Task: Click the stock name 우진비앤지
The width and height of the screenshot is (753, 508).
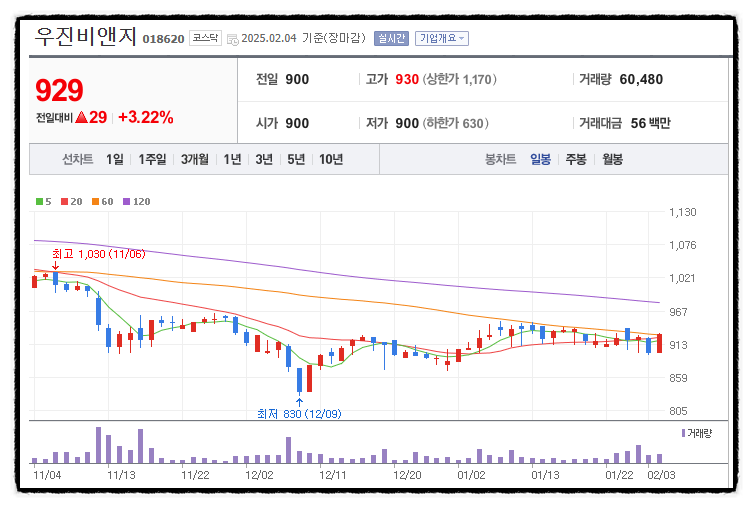Action: point(85,36)
